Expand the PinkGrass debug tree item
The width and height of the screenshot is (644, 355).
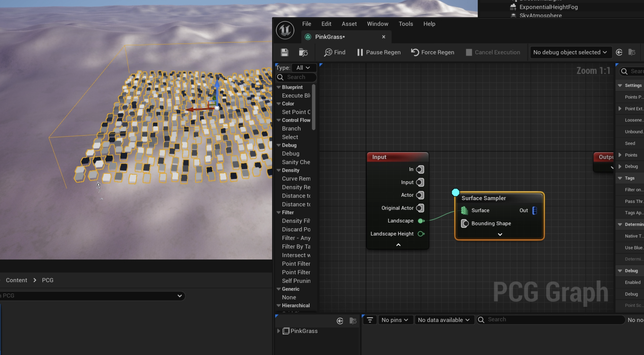click(279, 331)
